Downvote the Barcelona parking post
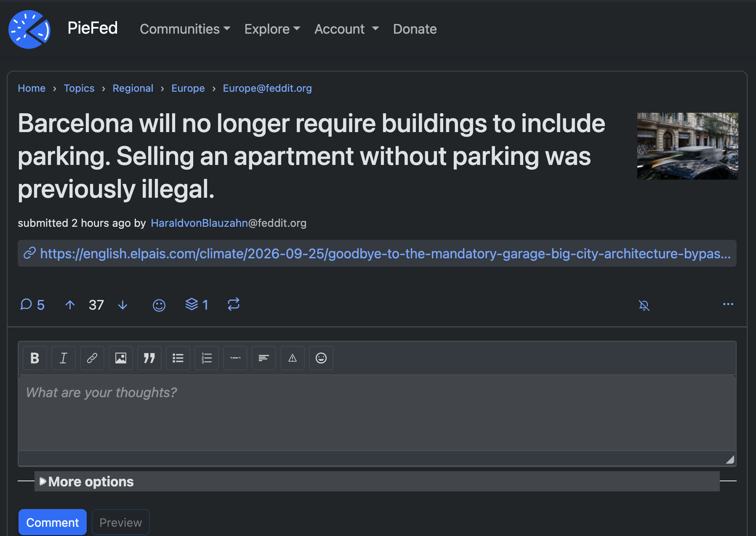This screenshot has width=756, height=536. (122, 305)
